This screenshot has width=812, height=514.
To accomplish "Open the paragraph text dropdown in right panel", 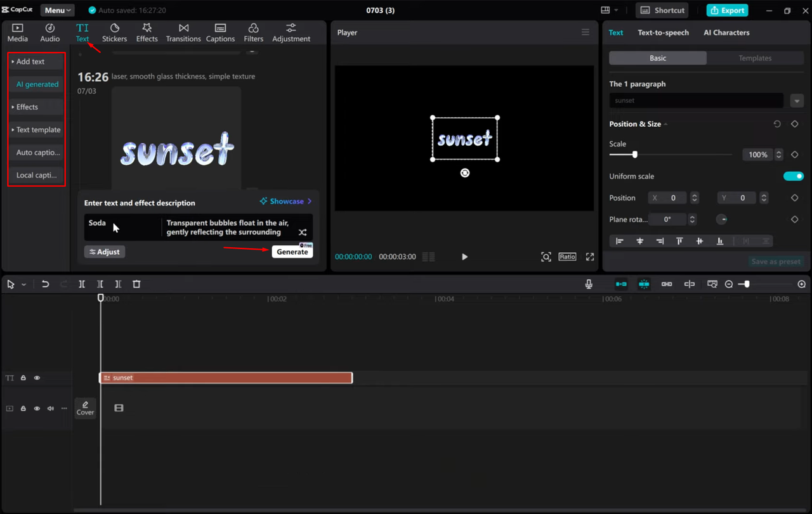I will (797, 100).
